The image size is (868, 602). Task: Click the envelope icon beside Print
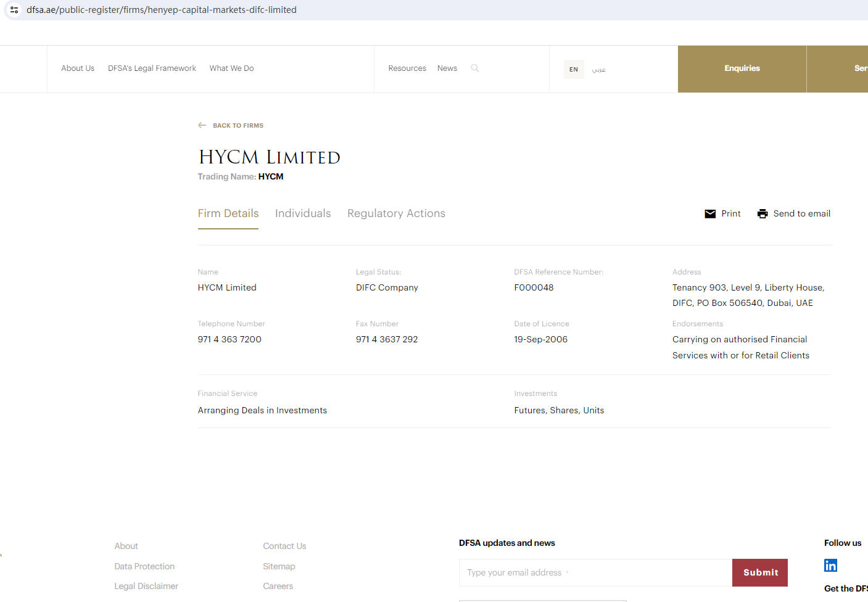tap(710, 214)
